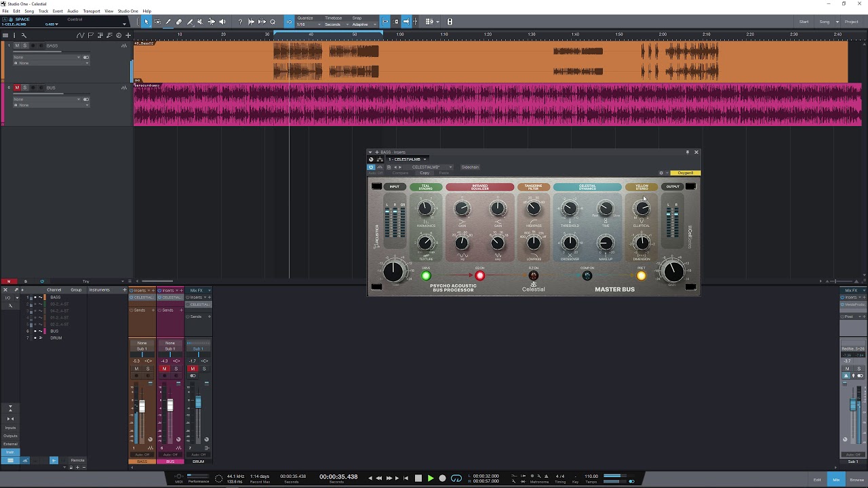Viewport: 868px width, 488px height.
Task: Select the Arrow tool in the toolbar
Action: [146, 22]
